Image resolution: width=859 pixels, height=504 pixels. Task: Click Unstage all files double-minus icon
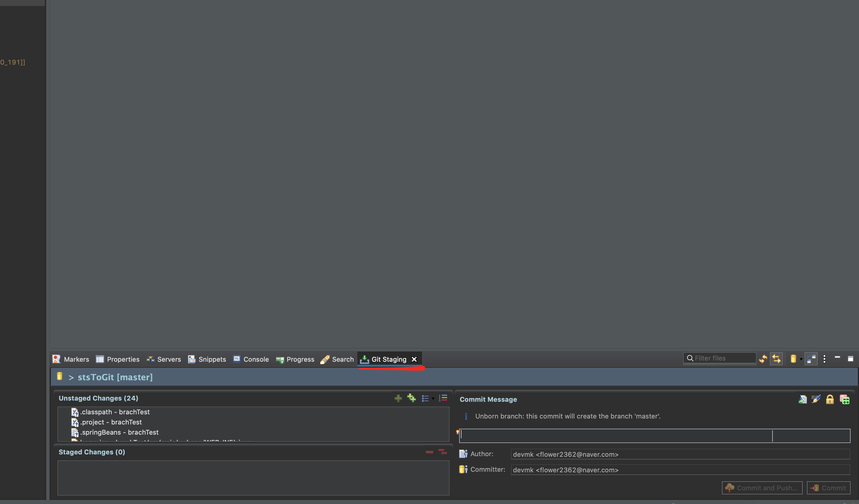(442, 452)
